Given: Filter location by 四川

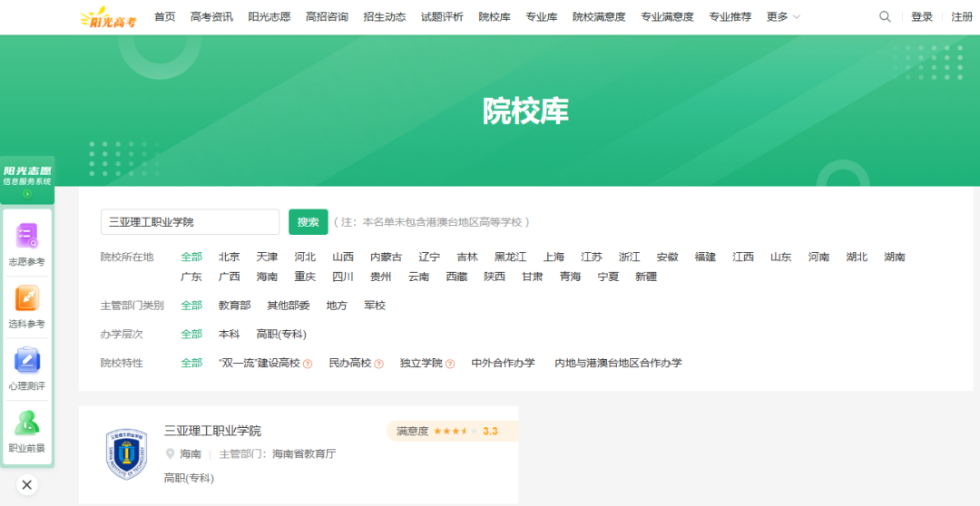Looking at the screenshot, I should pyautogui.click(x=342, y=277).
